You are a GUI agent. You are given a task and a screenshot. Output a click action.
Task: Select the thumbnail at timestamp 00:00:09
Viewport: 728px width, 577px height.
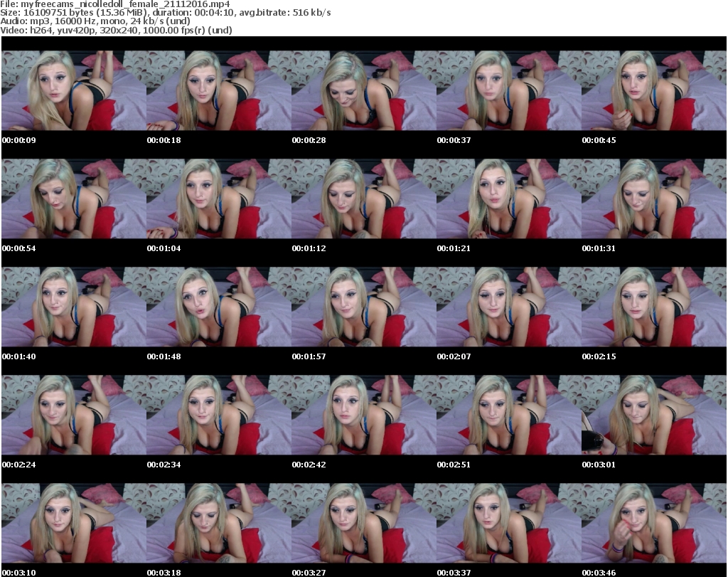[74, 90]
